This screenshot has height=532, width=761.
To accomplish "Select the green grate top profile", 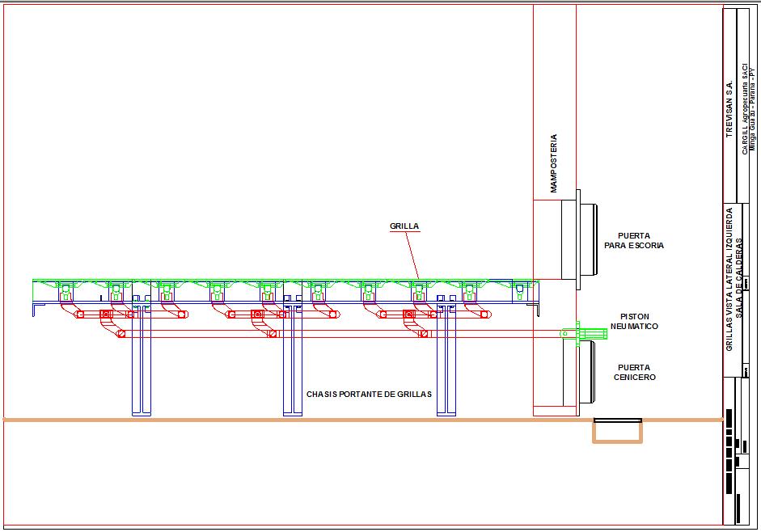I will tap(285, 281).
